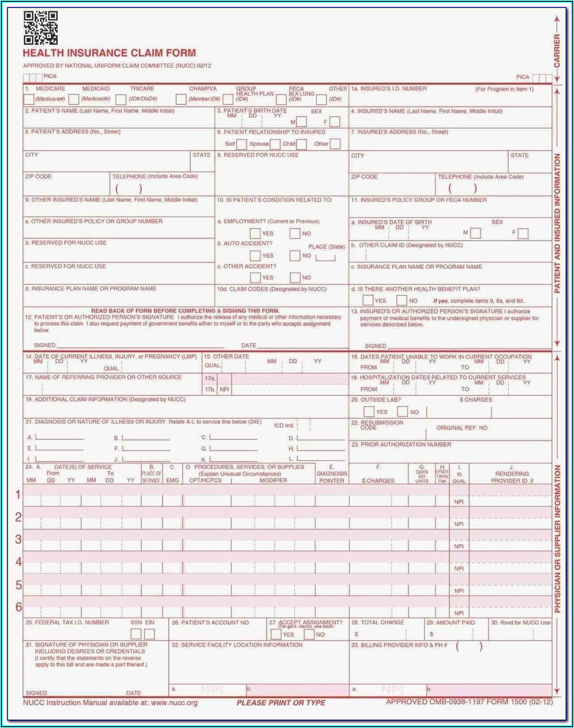
Task: Tick the Tricare checkbox
Action: 121,99
